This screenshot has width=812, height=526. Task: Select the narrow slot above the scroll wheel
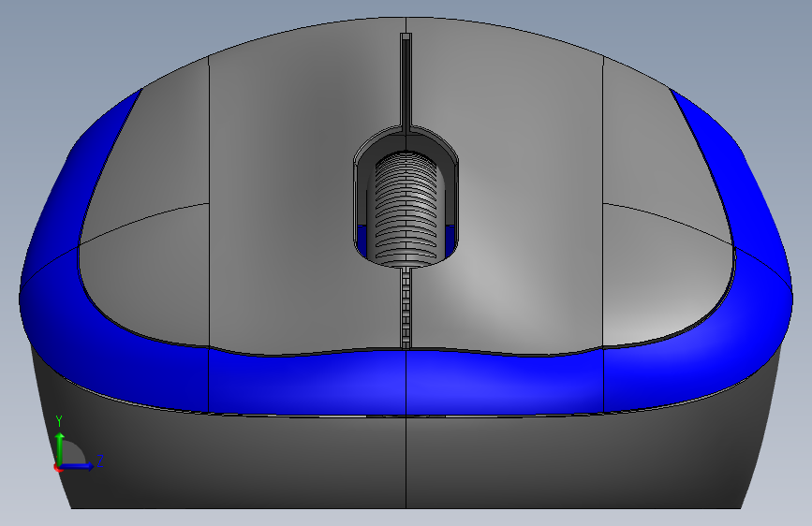click(406, 83)
